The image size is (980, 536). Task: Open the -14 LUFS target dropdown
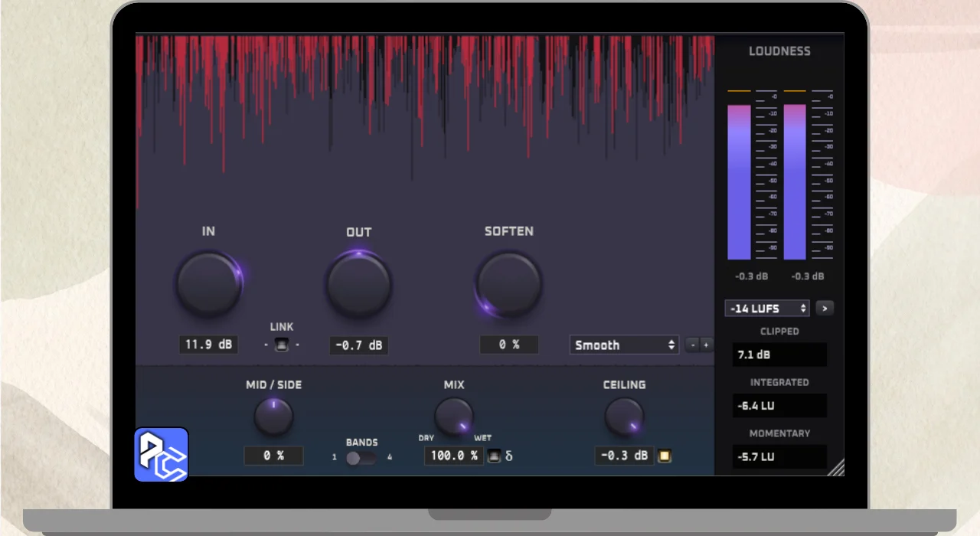click(767, 309)
